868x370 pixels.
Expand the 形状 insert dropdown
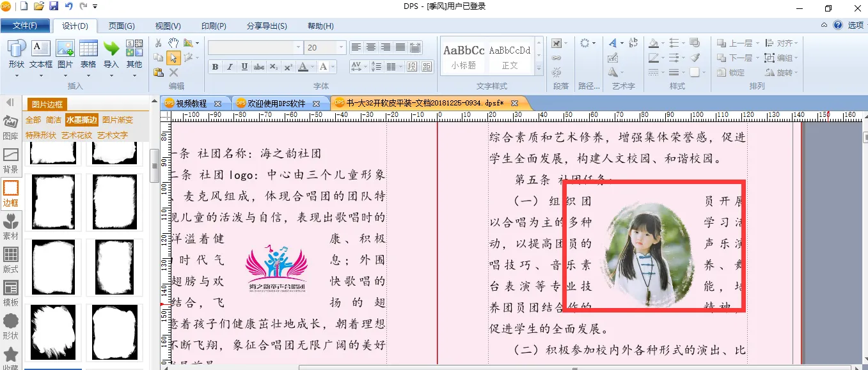tap(17, 75)
